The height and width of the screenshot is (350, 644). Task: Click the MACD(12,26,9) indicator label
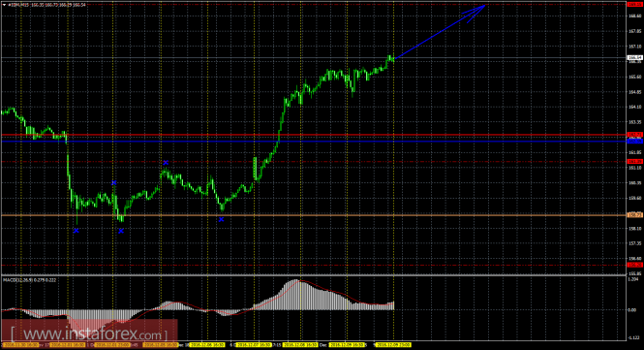click(30, 279)
